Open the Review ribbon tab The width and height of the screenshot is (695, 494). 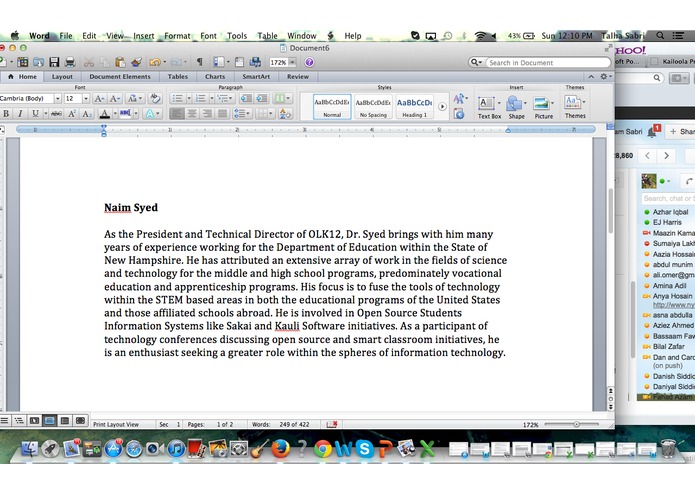click(298, 77)
